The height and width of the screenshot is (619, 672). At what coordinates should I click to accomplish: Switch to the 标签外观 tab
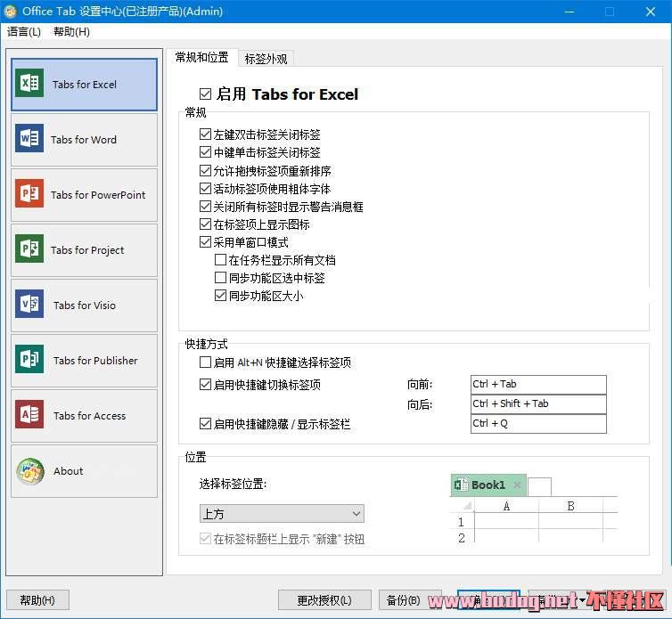(x=266, y=59)
